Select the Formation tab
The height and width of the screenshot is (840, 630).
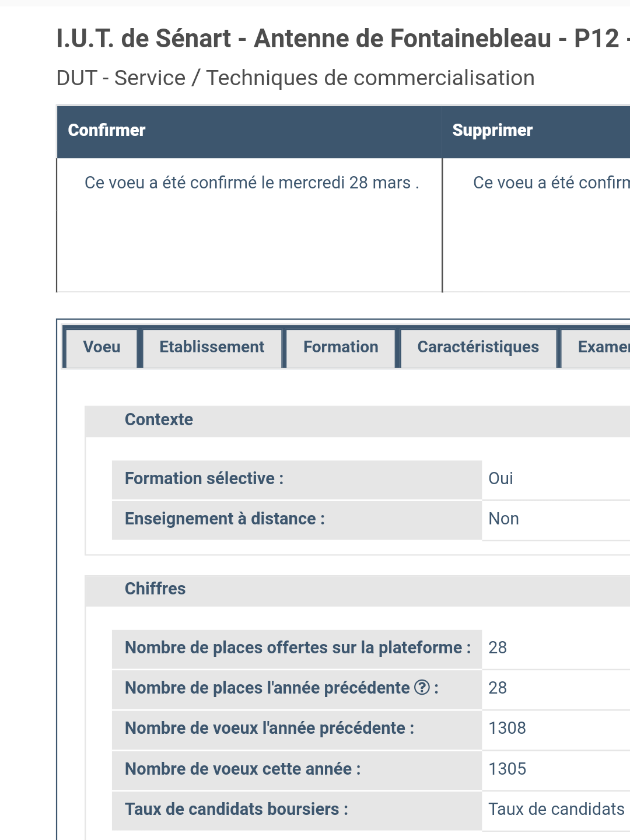pyautogui.click(x=341, y=347)
